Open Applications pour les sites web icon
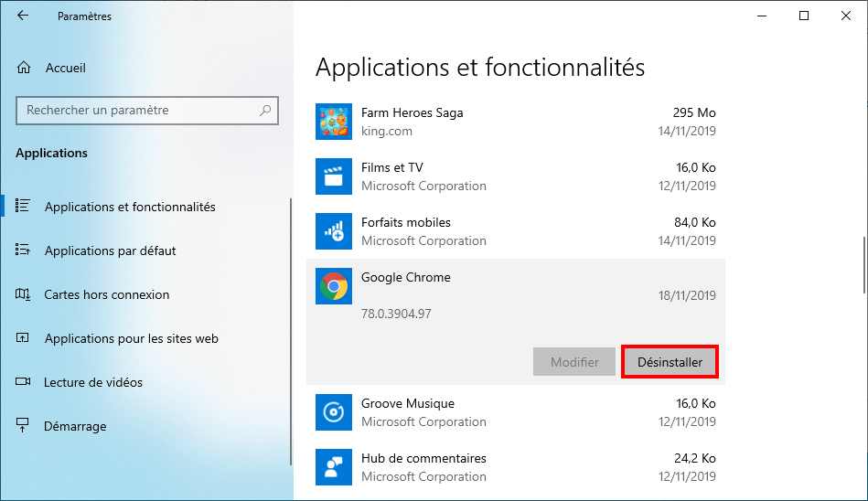 tap(23, 337)
